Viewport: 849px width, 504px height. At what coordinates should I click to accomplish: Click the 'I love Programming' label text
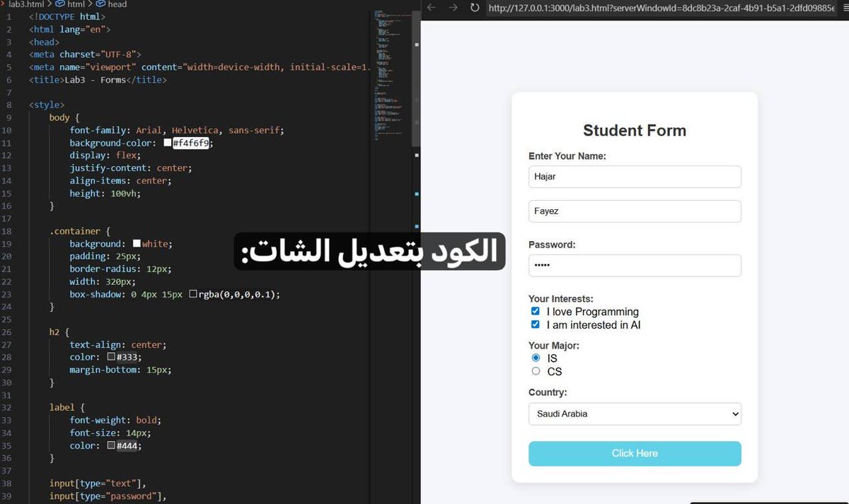point(593,312)
